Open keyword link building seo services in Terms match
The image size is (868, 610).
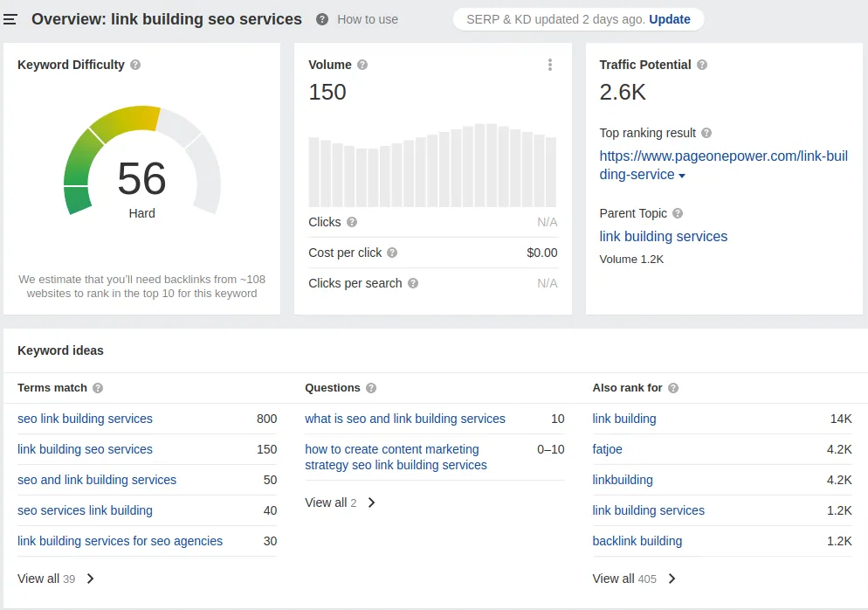point(85,449)
